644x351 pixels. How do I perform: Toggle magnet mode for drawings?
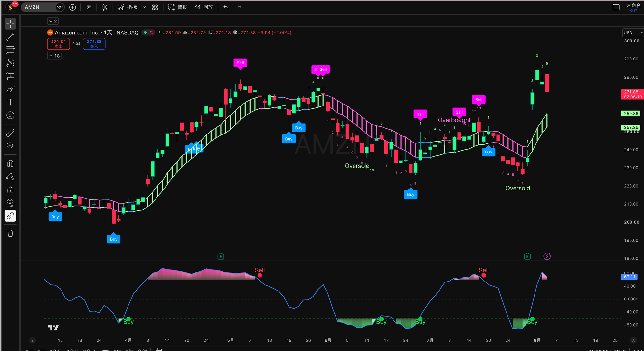(x=10, y=163)
